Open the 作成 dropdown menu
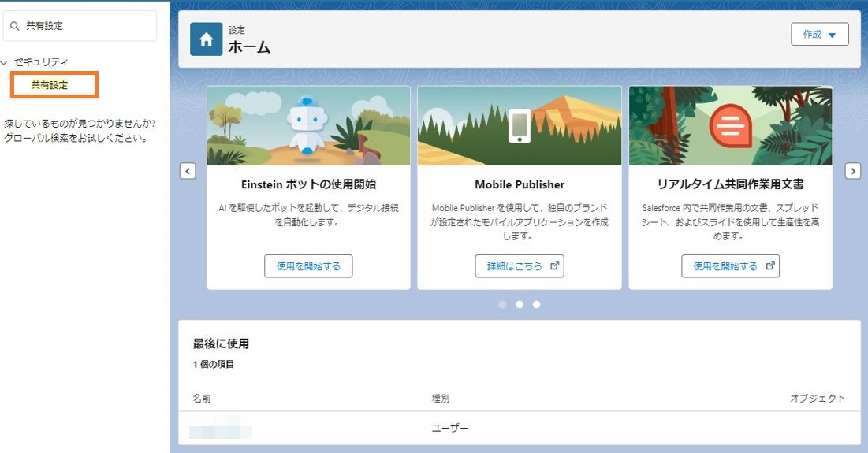 [819, 35]
